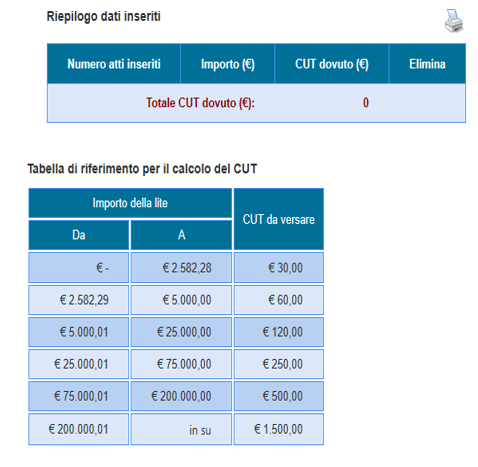Click the 'A' column header
The width and height of the screenshot is (478, 467).
click(x=181, y=235)
